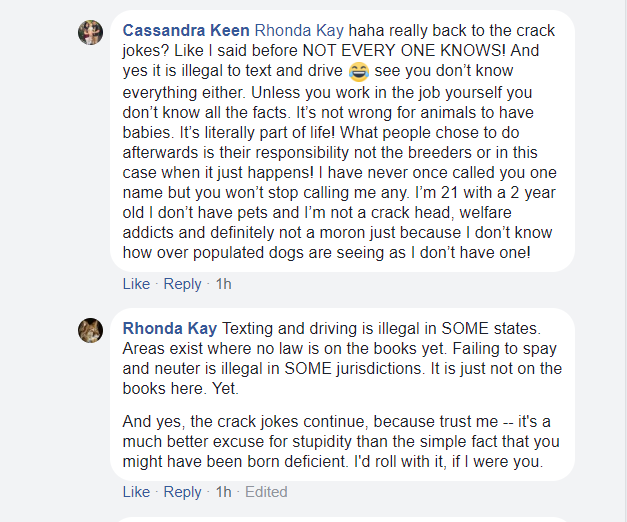Like Rhonda Kay's comment

click(136, 492)
